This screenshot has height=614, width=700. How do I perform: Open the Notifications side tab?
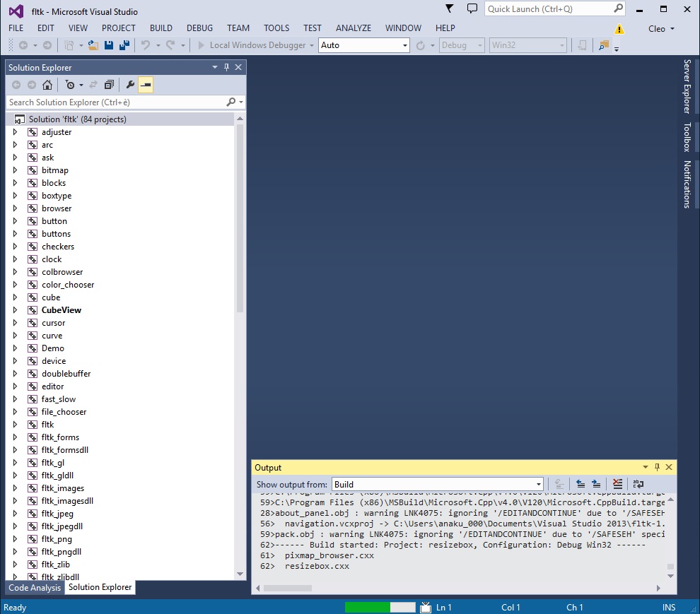[x=687, y=184]
